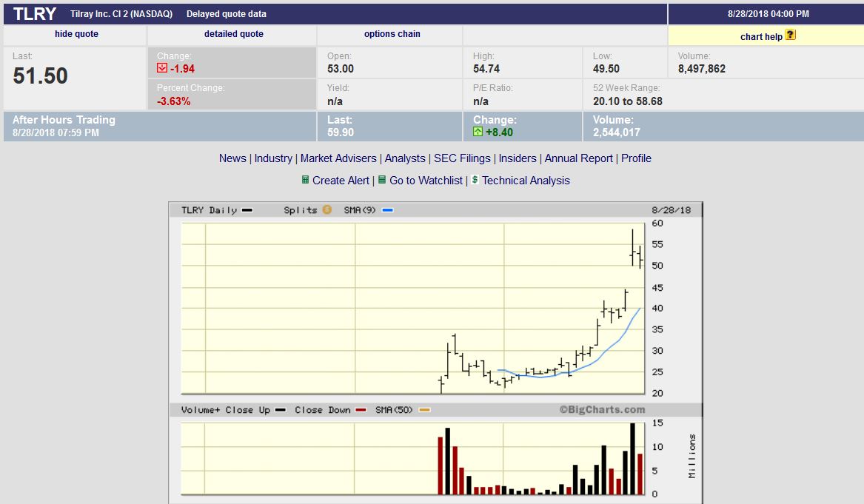864x504 pixels.
Task: View the Insiders page
Action: click(518, 158)
